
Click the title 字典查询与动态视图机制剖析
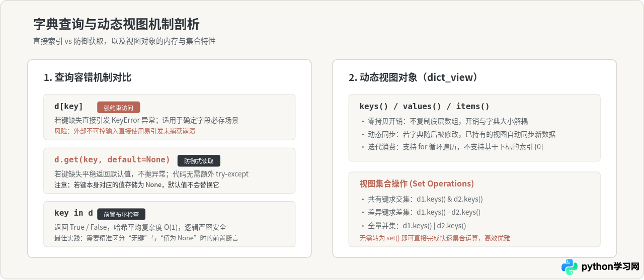(116, 24)
